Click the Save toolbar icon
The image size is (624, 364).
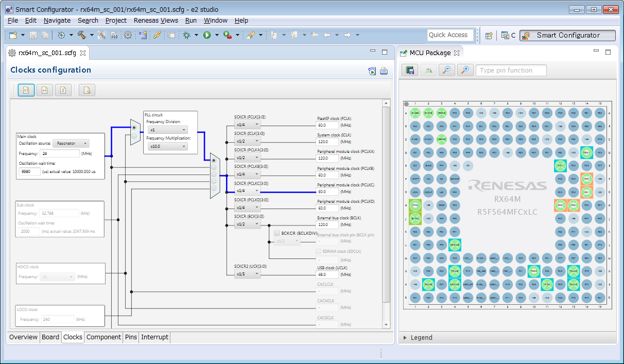pos(33,35)
